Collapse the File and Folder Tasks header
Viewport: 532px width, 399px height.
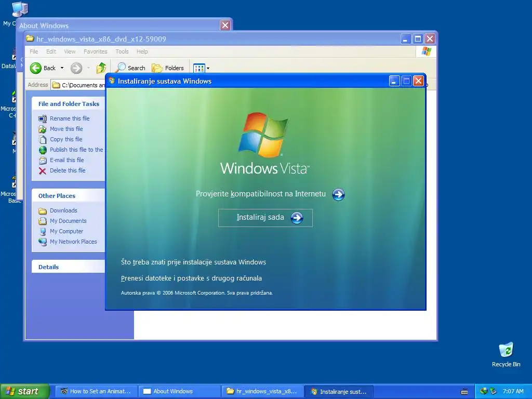(x=69, y=104)
